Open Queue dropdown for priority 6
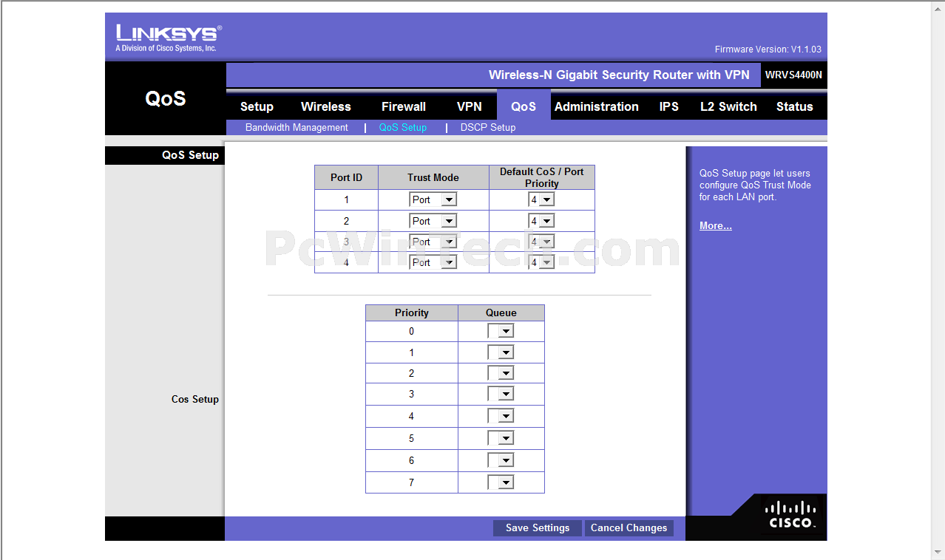945x560 pixels. pos(501,460)
